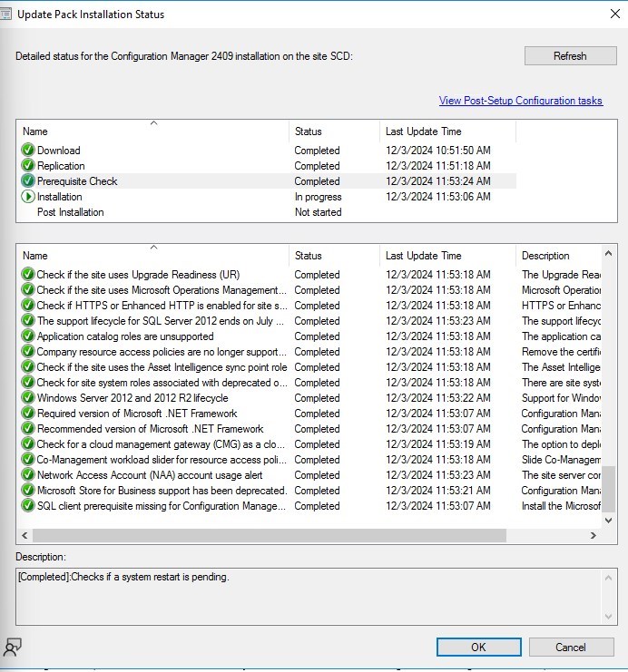Click the 'In progress' status text
The width and height of the screenshot is (628, 672).
point(318,197)
